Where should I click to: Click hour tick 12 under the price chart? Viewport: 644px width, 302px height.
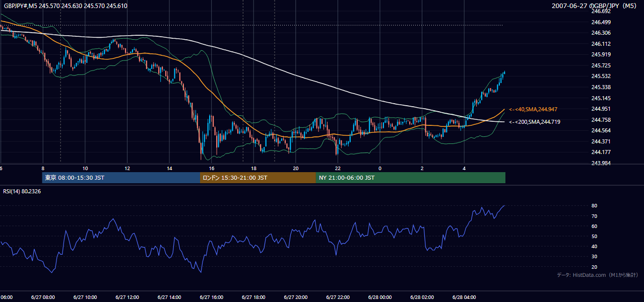coord(127,169)
